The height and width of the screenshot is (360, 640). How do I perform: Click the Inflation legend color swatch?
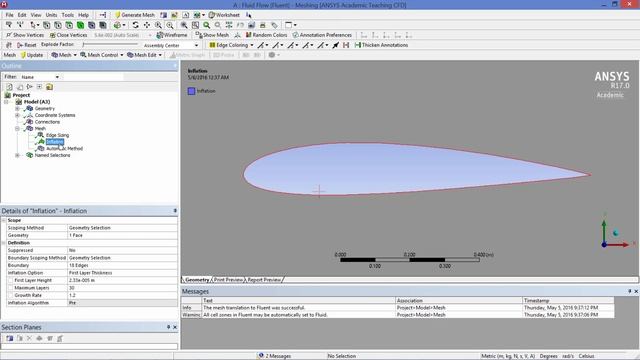(191, 91)
